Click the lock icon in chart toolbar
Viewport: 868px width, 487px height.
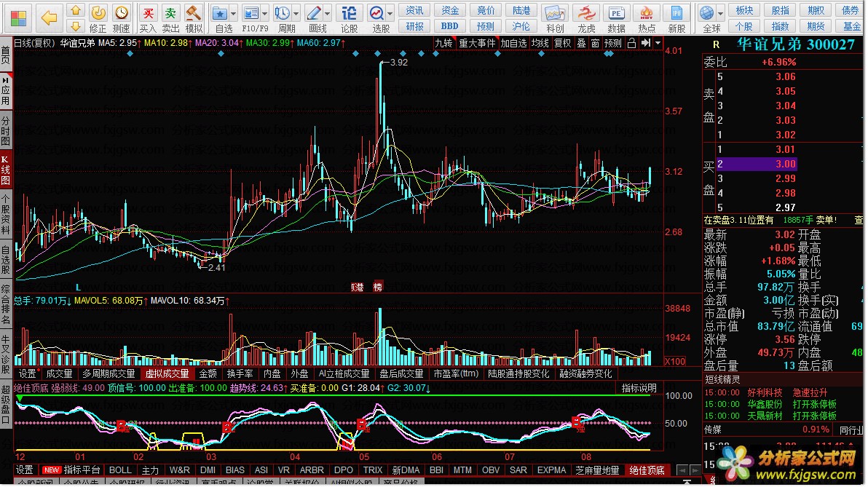[631, 43]
